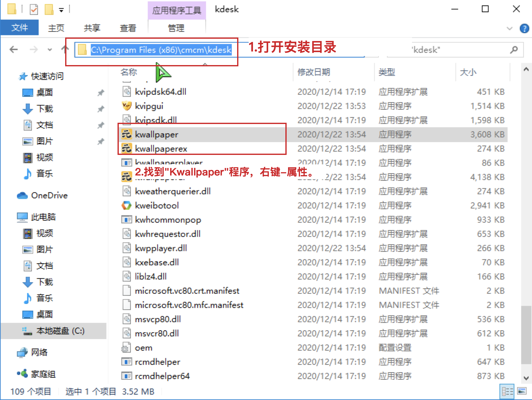
Task: Click the Forward navigation arrow
Action: click(x=34, y=50)
